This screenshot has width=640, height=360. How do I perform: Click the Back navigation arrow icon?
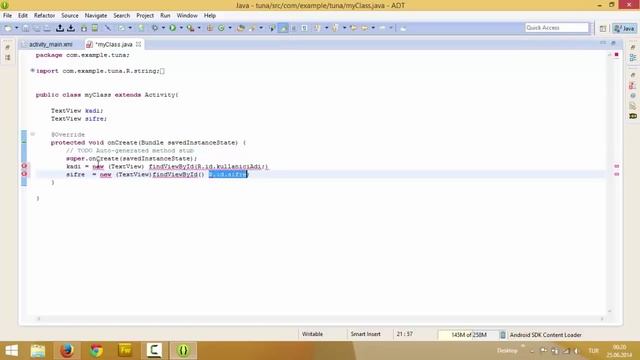(364, 28)
